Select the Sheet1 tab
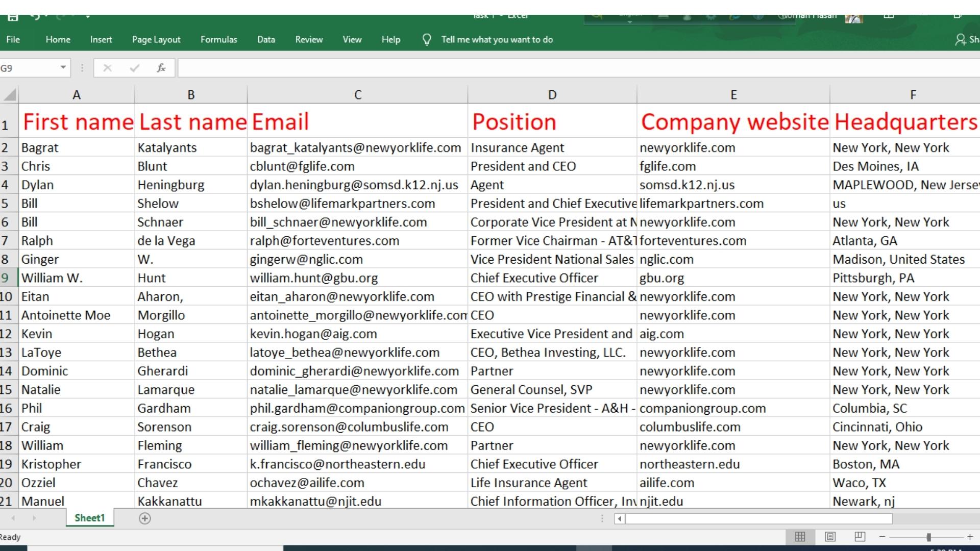Image resolution: width=980 pixels, height=551 pixels. [89, 517]
